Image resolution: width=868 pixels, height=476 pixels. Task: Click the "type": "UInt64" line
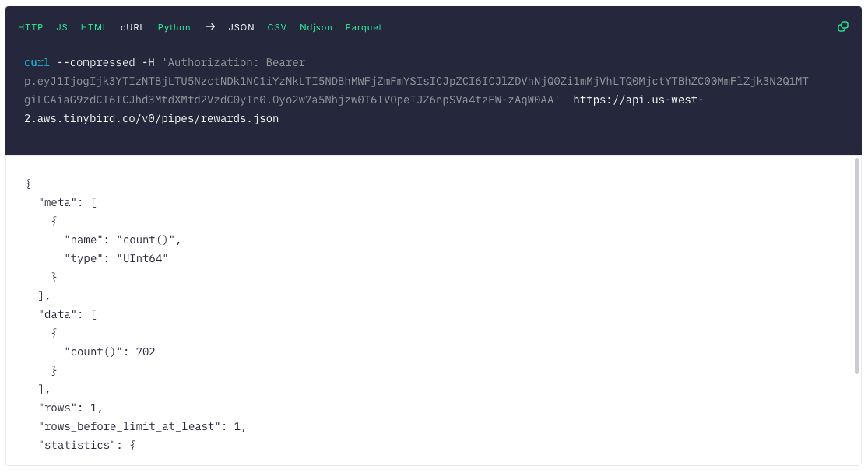(x=116, y=258)
